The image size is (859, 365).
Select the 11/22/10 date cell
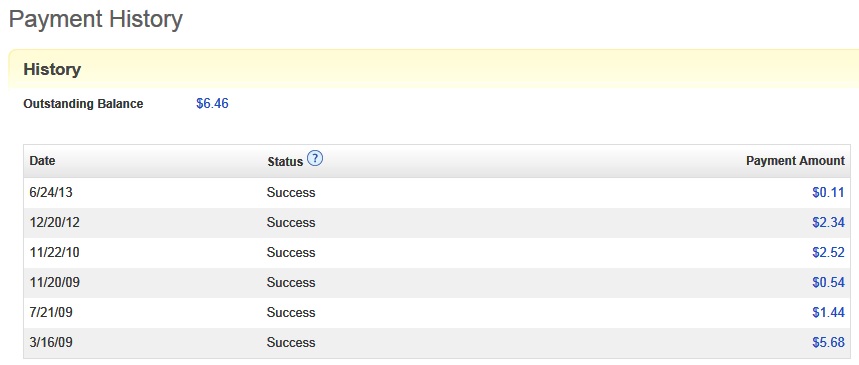coord(54,253)
